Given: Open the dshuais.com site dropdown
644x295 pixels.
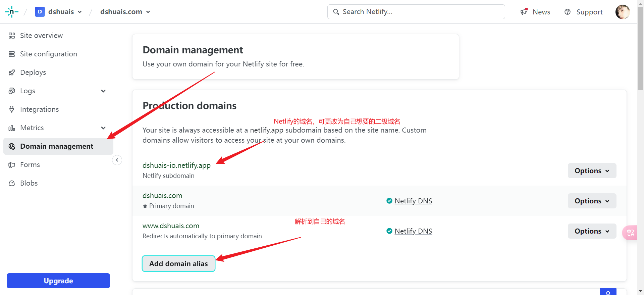Looking at the screenshot, I should click(125, 12).
